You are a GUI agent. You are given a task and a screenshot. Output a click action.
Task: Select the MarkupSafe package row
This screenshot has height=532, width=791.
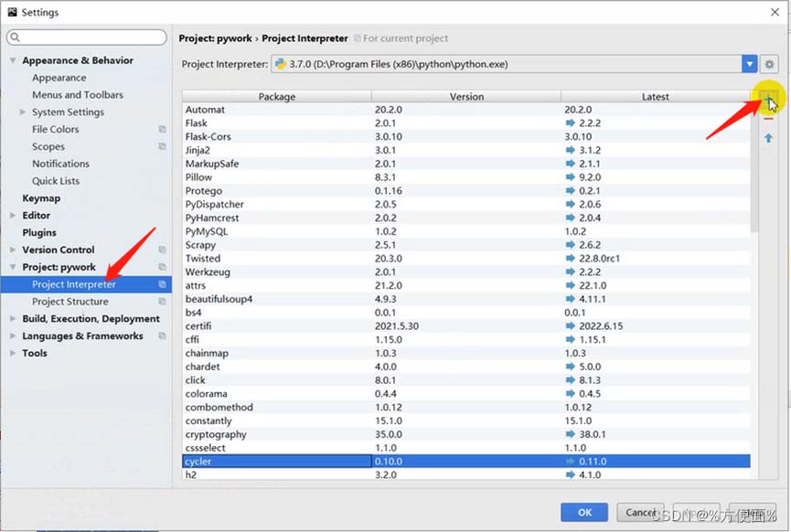[x=466, y=164]
